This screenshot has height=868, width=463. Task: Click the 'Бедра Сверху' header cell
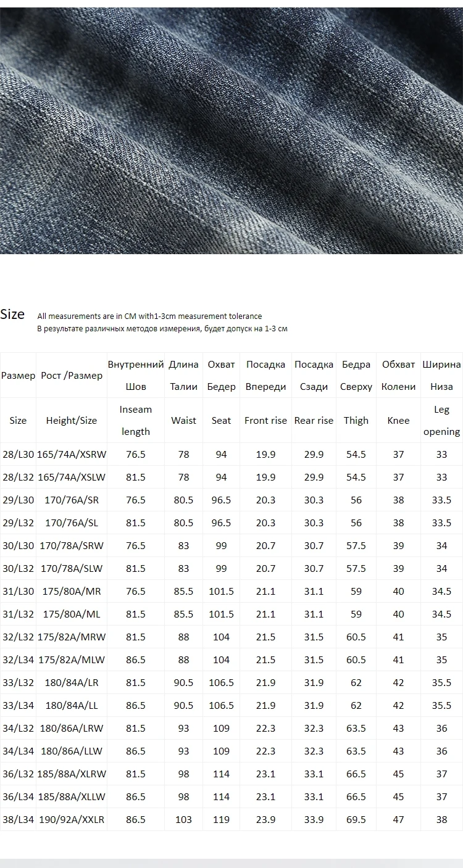point(356,375)
